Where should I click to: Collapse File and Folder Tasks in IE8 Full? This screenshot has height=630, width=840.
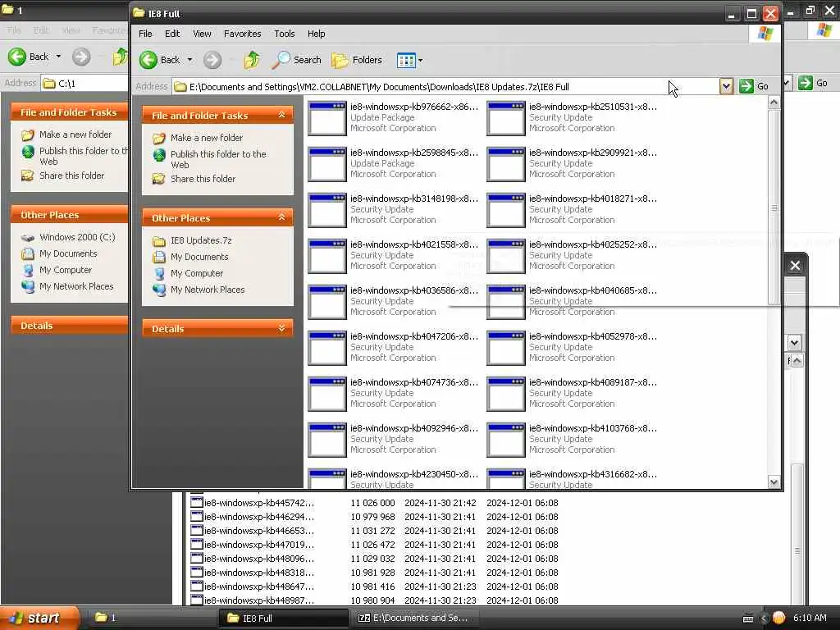tap(281, 115)
